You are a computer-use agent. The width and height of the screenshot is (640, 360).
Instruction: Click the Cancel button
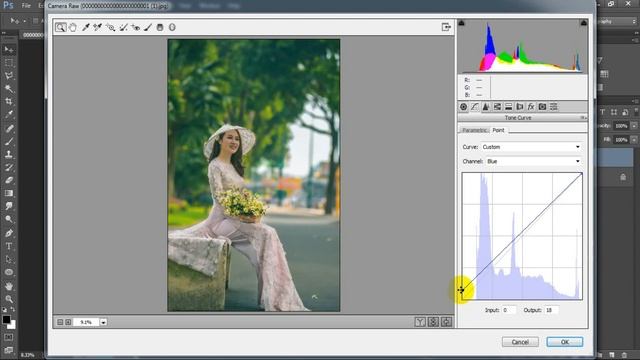click(x=520, y=342)
